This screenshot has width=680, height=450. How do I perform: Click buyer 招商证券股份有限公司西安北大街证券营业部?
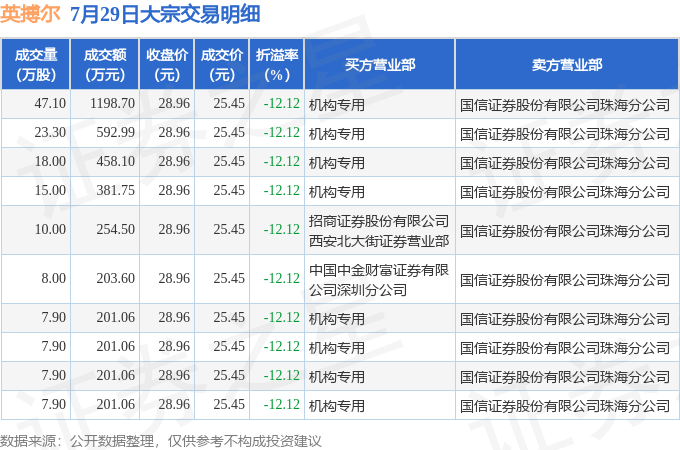coord(379,231)
